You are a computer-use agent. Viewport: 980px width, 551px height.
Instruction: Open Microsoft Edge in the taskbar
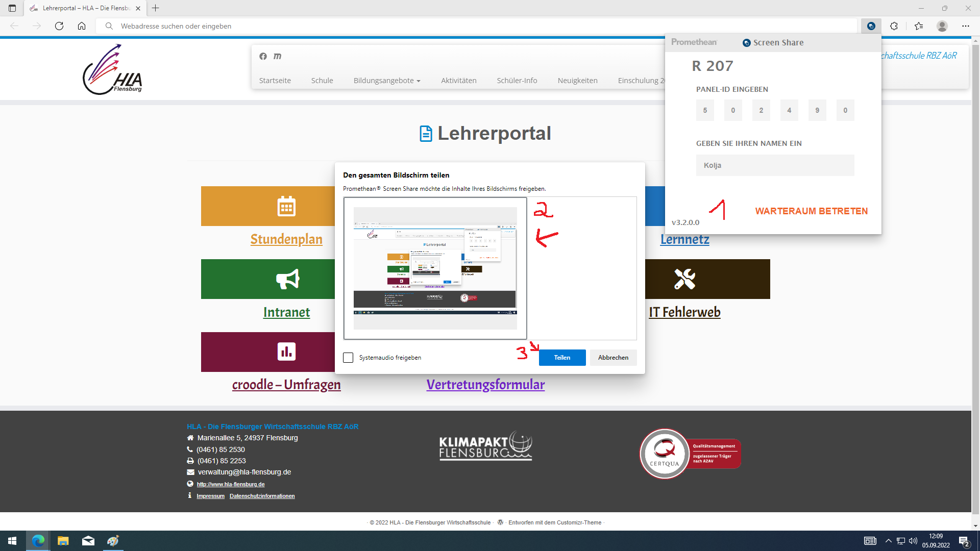coord(38,541)
